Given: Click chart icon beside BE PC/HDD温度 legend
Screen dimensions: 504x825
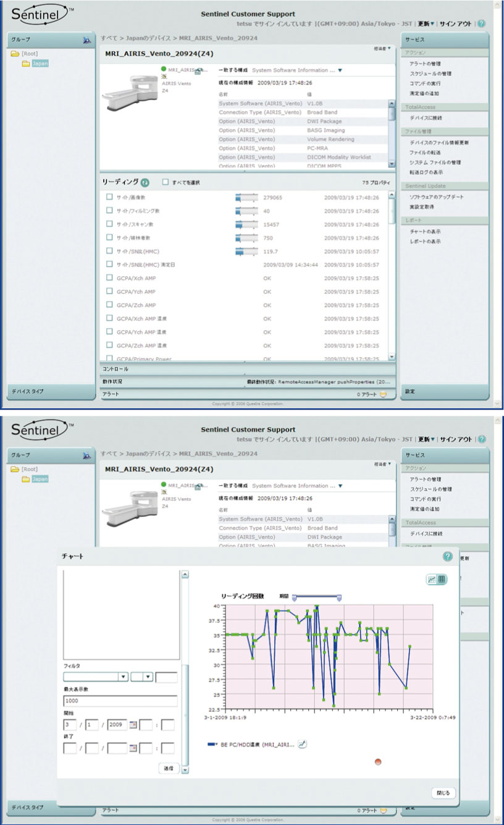Looking at the screenshot, I should pos(302,744).
